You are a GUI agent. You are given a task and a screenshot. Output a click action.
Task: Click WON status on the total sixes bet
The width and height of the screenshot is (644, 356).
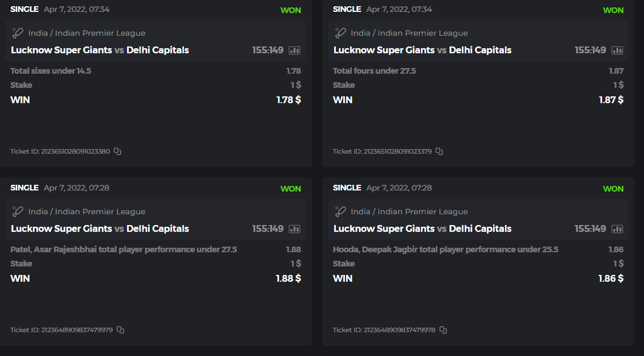click(291, 10)
